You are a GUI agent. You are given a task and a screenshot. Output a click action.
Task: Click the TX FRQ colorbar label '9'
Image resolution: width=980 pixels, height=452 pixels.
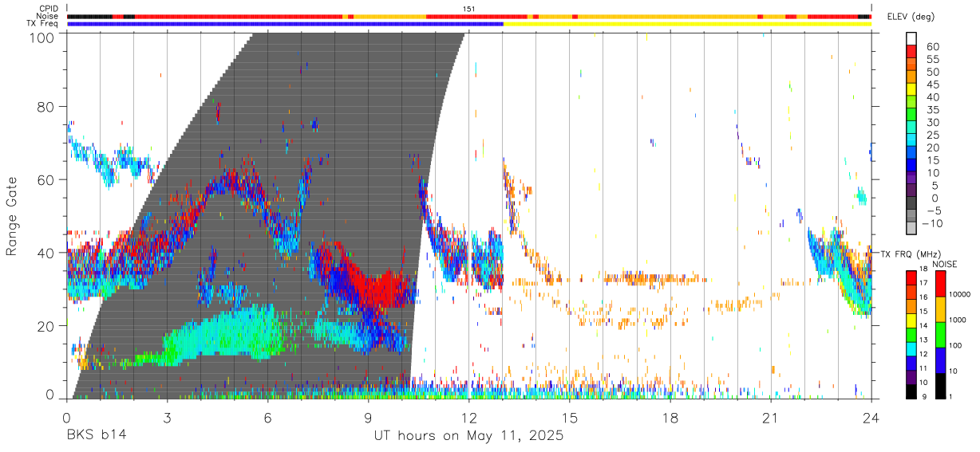pos(924,397)
